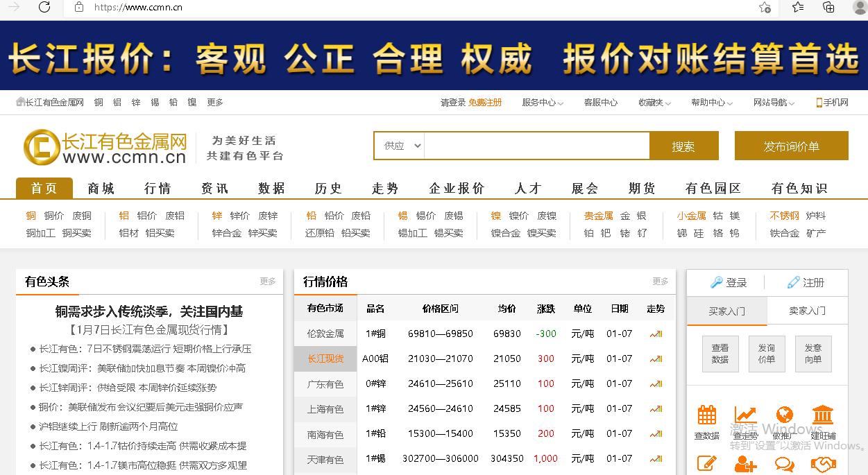Image resolution: width=868 pixels, height=475 pixels.
Task: Click the browser address bar URL
Action: click(x=138, y=7)
